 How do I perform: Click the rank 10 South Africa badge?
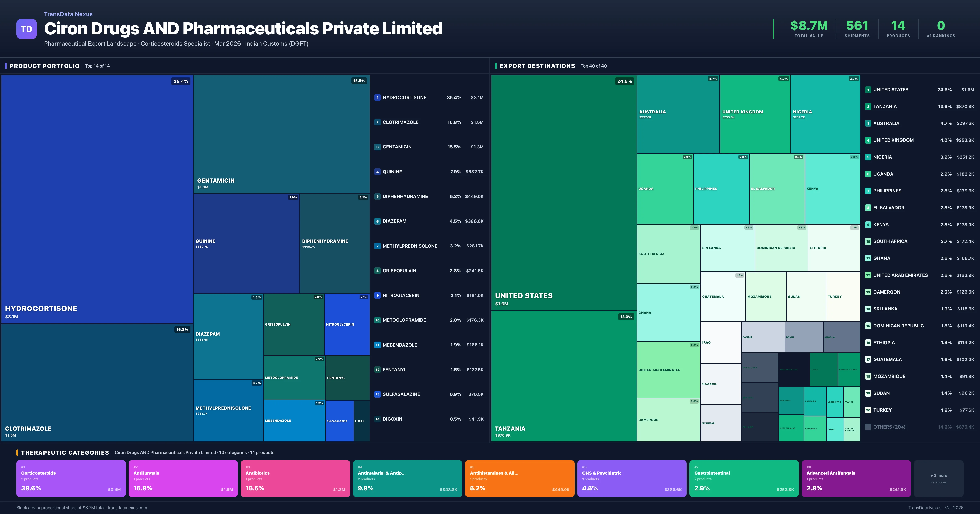[868, 241]
